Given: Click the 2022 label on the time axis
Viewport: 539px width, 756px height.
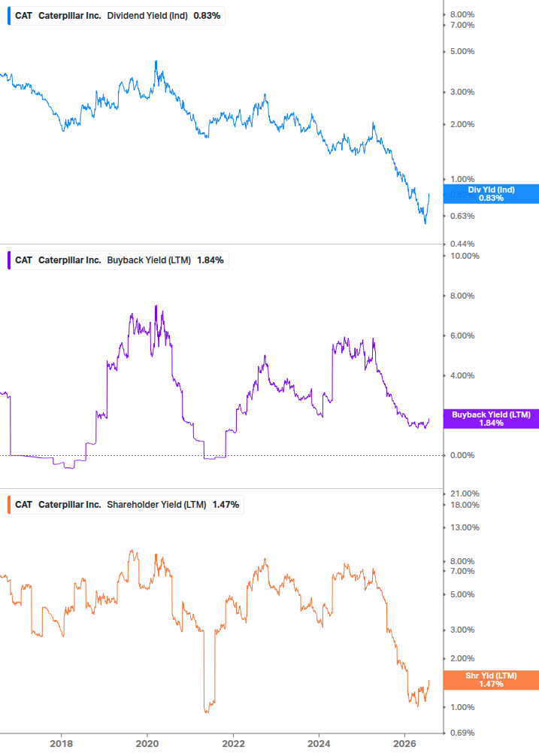Looking at the screenshot, I should point(233,743).
